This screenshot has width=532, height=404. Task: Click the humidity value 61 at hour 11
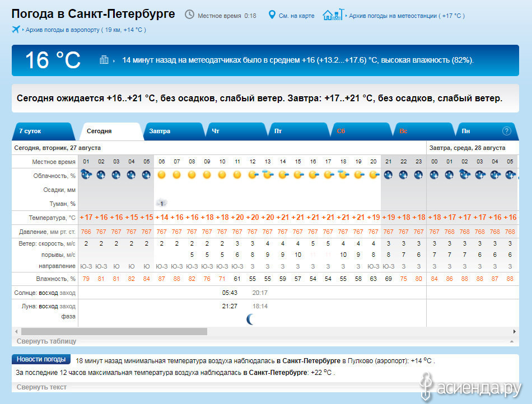237,279
